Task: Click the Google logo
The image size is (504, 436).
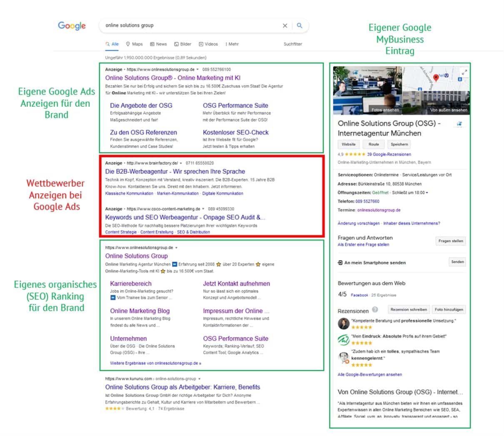Action: [72, 25]
